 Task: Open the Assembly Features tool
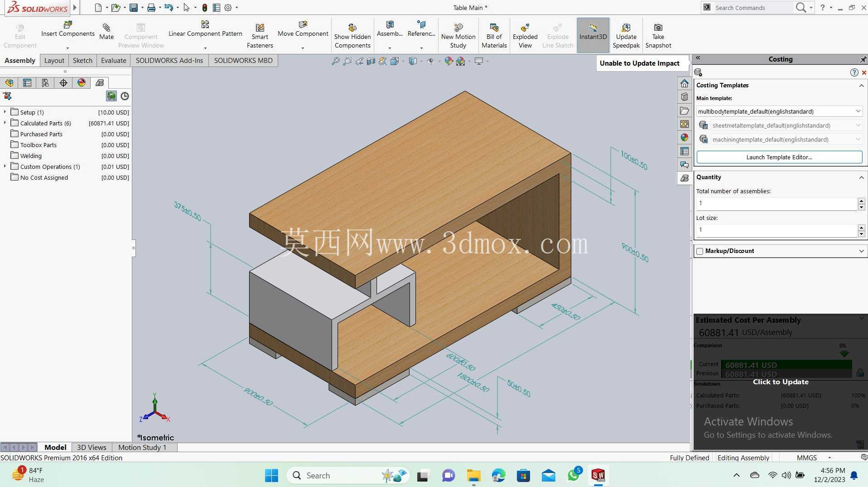click(390, 29)
